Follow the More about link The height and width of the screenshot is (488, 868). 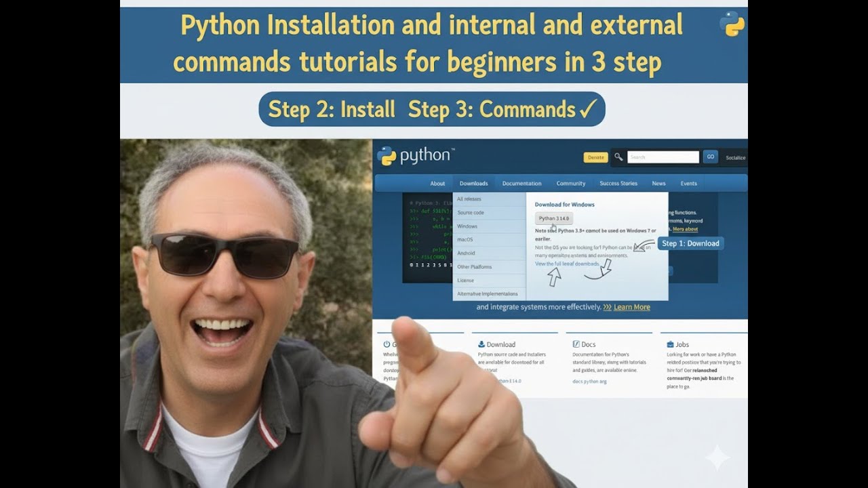click(685, 229)
